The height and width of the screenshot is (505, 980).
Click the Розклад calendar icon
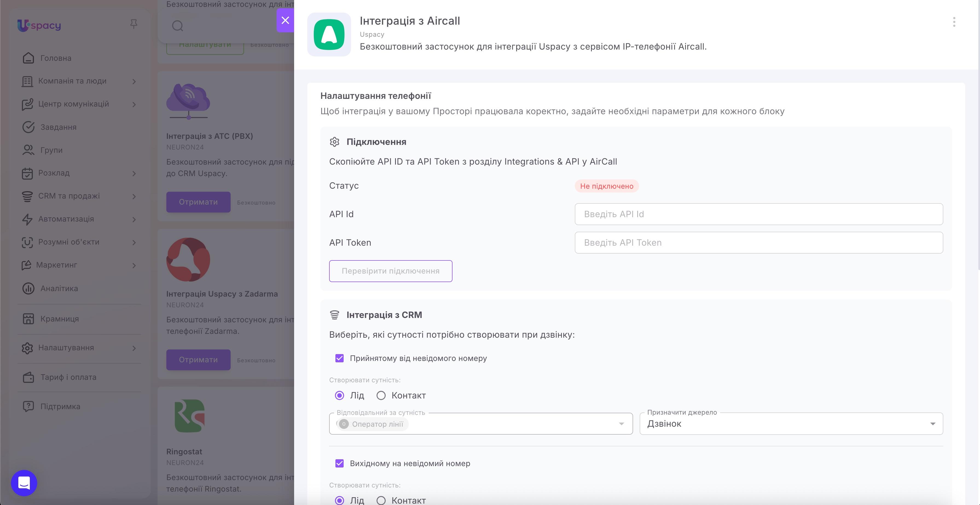pos(27,173)
